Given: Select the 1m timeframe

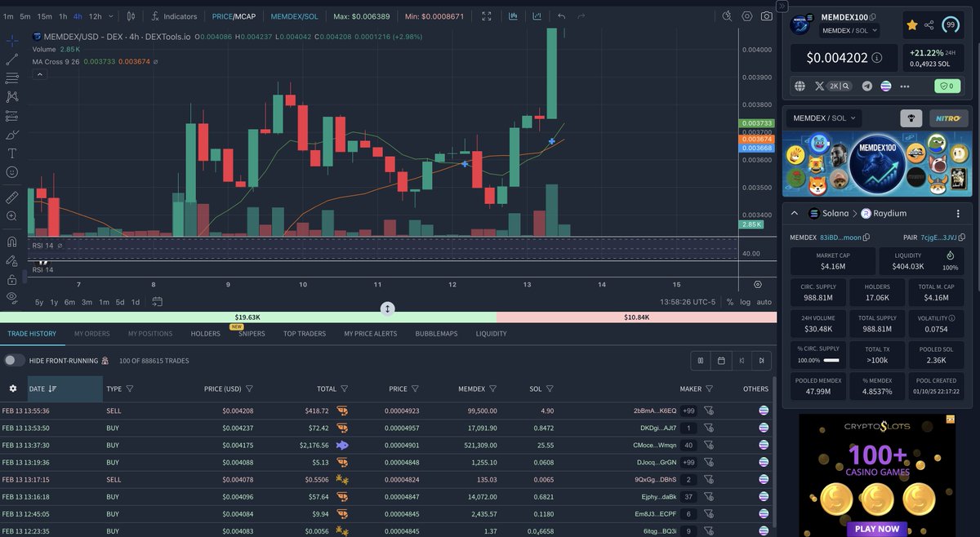Looking at the screenshot, I should click(x=8, y=16).
